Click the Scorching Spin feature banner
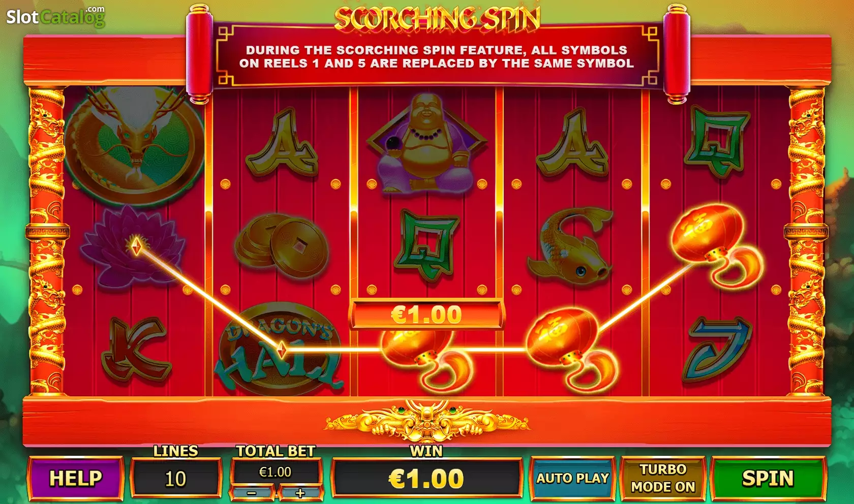854x504 pixels. 437,56
